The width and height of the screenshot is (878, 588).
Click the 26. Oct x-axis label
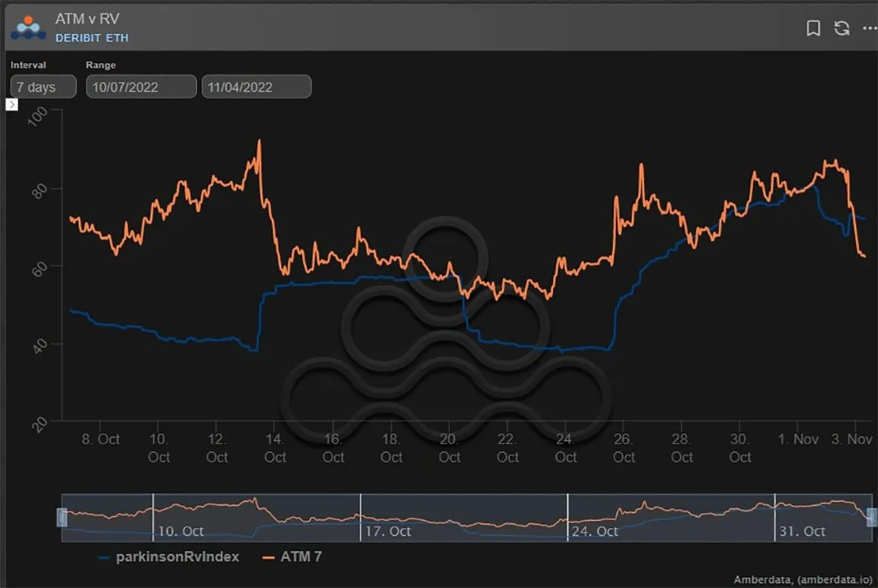[x=623, y=448]
